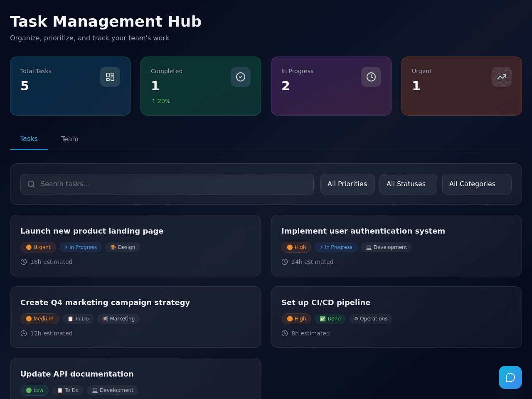Click the trending arrow icon in Urgent card
Image resolution: width=532 pixels, height=399 pixels.
[502, 77]
